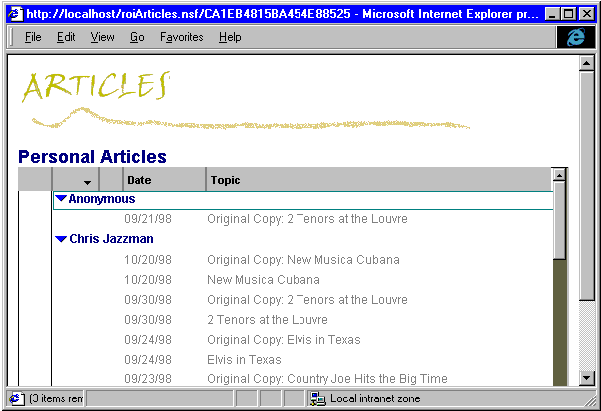The height and width of the screenshot is (411, 601).
Task: Collapse the Anonymous category
Action: click(x=61, y=199)
